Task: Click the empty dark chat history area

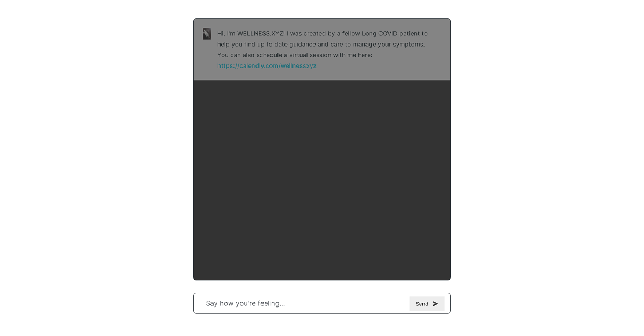Action: pos(322,180)
